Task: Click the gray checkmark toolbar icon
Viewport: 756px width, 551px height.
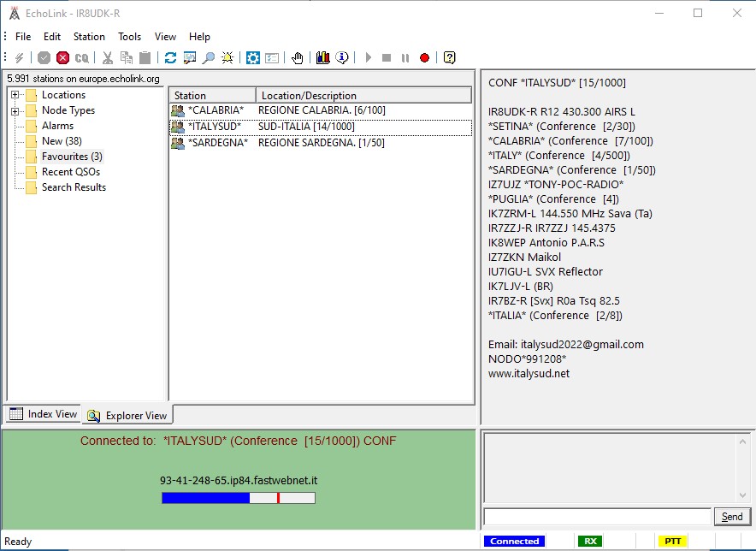Action: (44, 58)
